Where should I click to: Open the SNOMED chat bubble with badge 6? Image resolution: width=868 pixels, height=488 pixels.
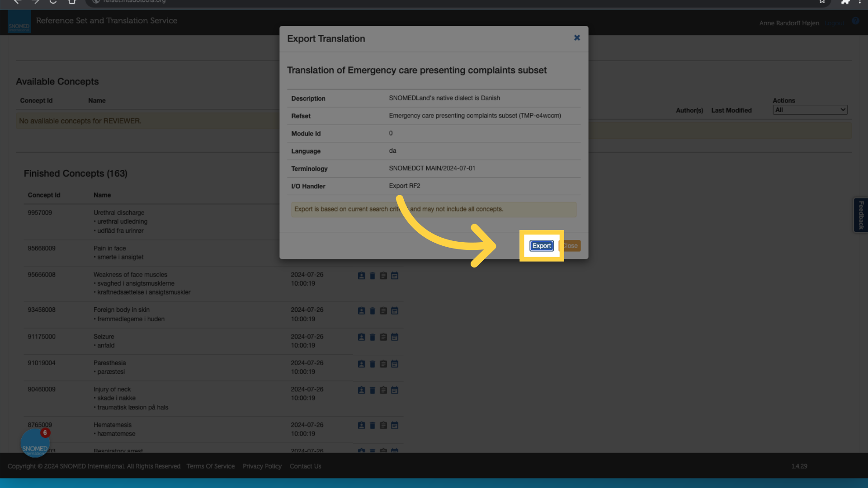pos(35,442)
